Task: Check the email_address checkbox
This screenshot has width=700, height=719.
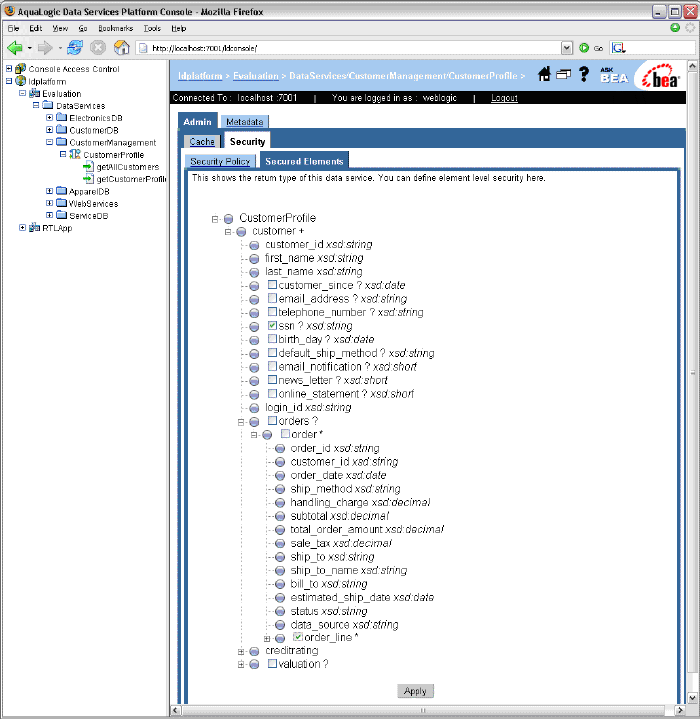Action: [272, 298]
